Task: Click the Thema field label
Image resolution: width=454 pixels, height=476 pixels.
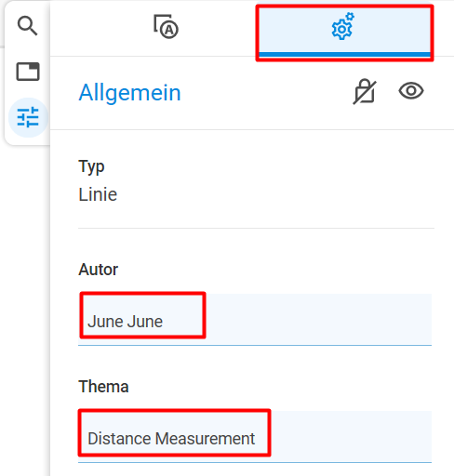Action: pos(103,387)
